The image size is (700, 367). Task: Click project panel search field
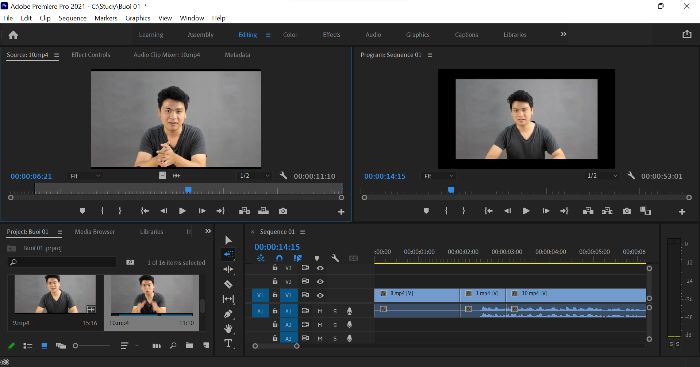[x=62, y=262]
